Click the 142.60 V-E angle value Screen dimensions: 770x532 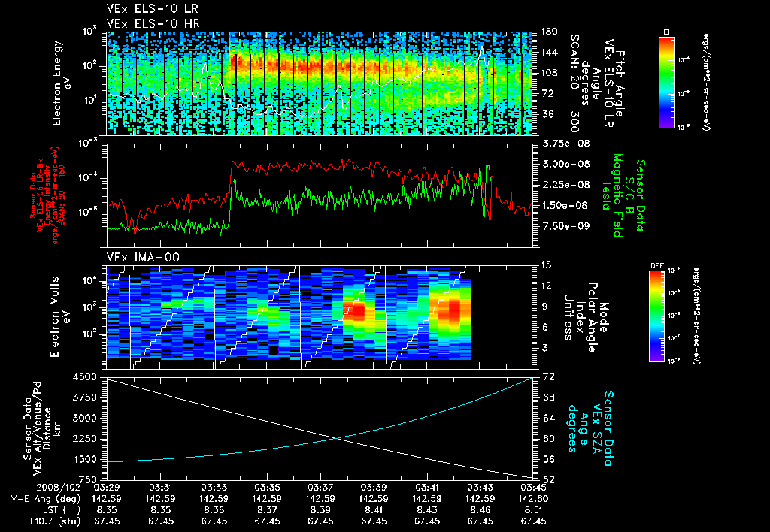(x=534, y=499)
